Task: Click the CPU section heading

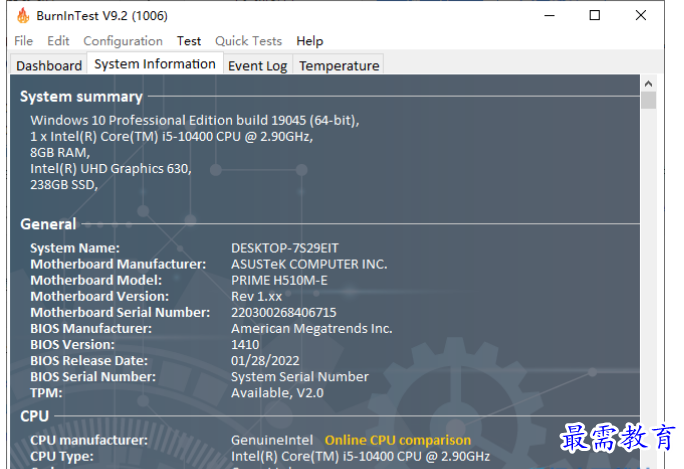Action: coord(34,416)
